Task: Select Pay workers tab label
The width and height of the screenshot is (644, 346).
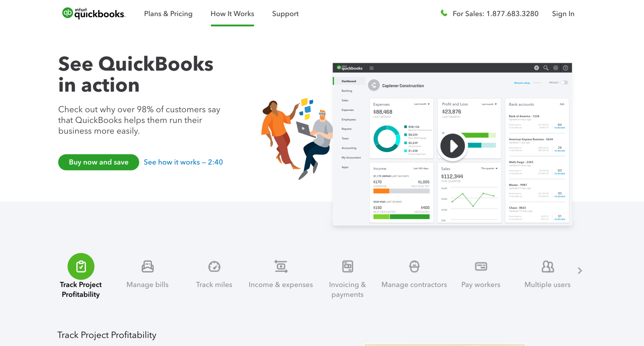Action: pos(481,285)
